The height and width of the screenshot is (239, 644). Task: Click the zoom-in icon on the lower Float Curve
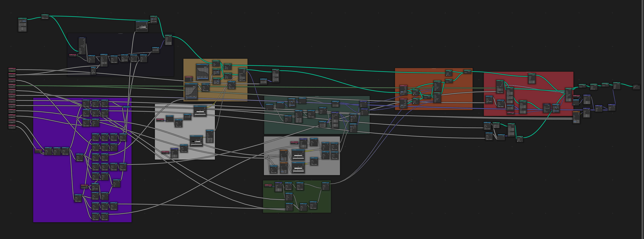click(194, 87)
